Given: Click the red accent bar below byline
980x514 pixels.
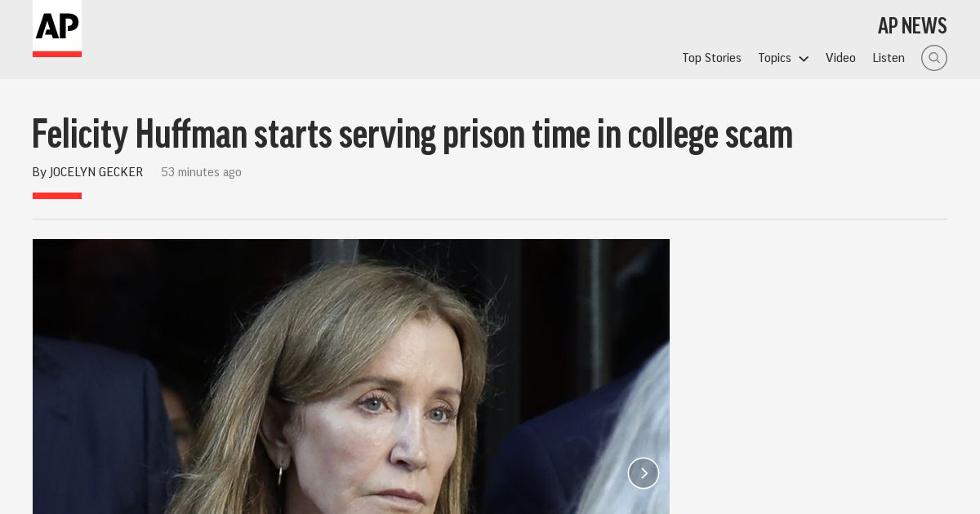Looking at the screenshot, I should 57,196.
